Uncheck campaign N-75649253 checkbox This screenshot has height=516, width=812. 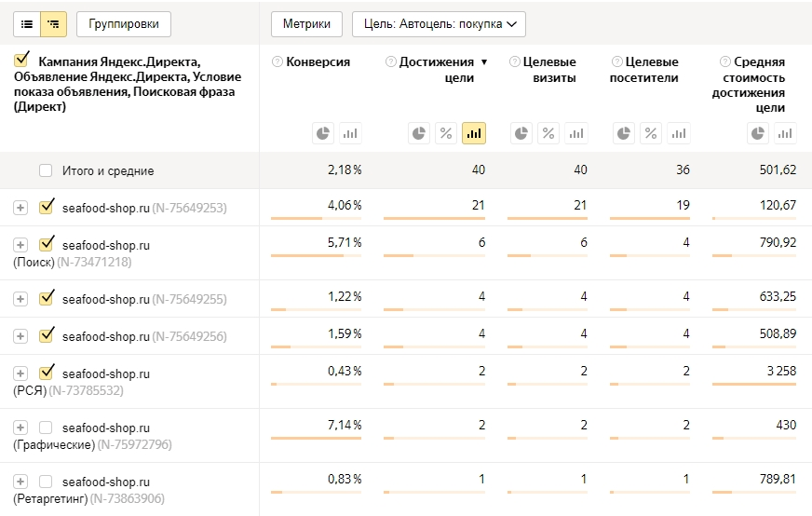click(x=47, y=207)
